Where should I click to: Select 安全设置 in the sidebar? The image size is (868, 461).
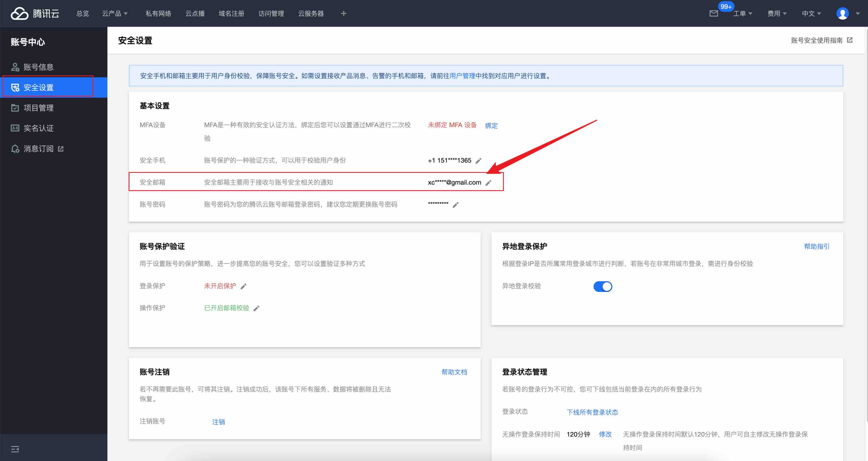(x=53, y=87)
